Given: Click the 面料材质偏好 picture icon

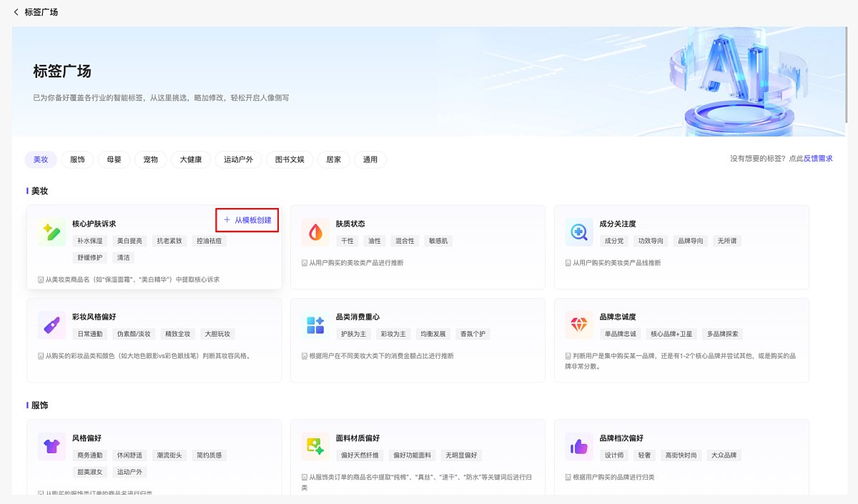Looking at the screenshot, I should 315,447.
